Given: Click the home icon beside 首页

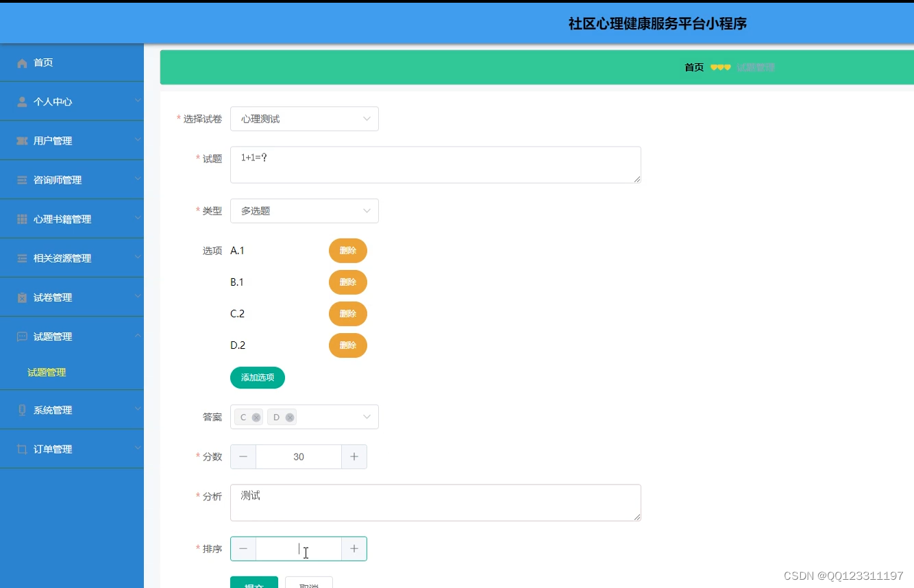Looking at the screenshot, I should tap(22, 63).
